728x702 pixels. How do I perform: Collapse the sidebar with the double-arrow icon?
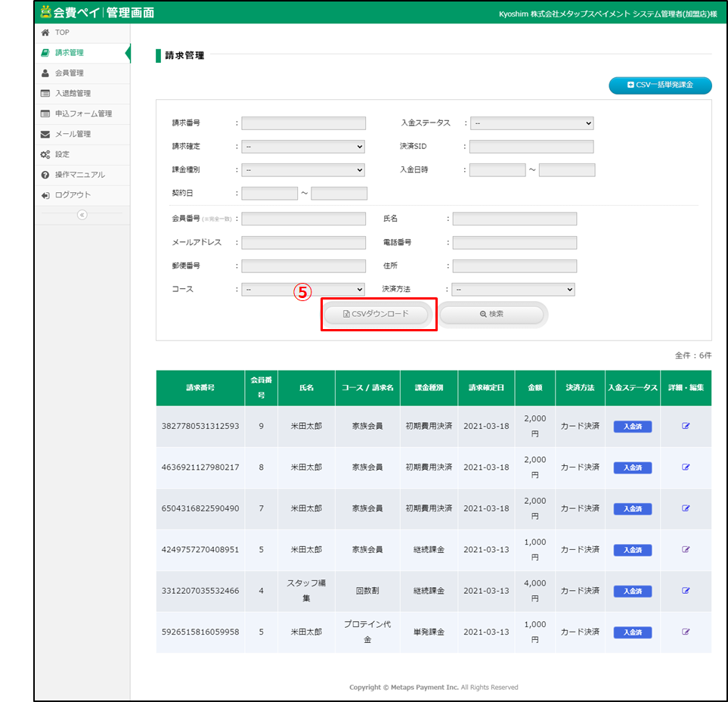coord(82,215)
